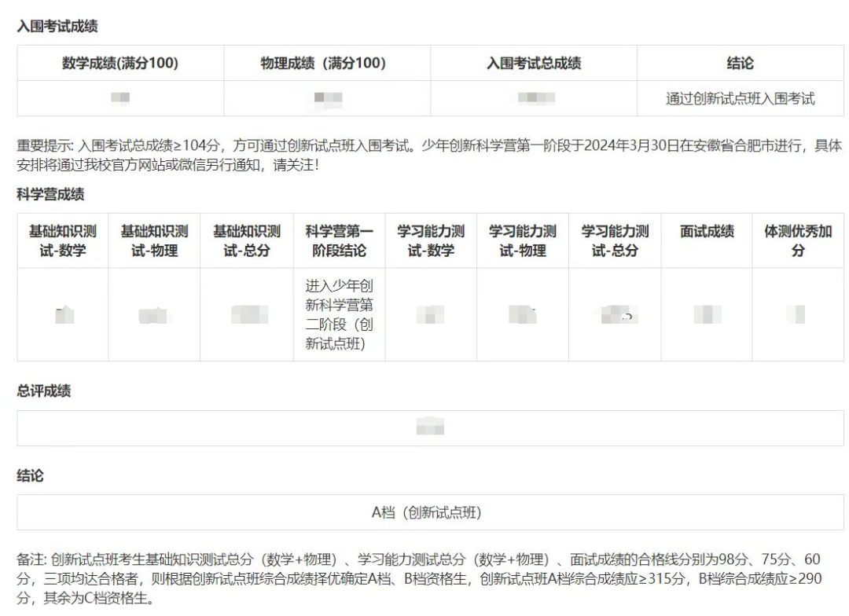The height and width of the screenshot is (616, 849).
Task: Select the 通过创新试点班入围考试 conclusion cell
Action: [743, 98]
